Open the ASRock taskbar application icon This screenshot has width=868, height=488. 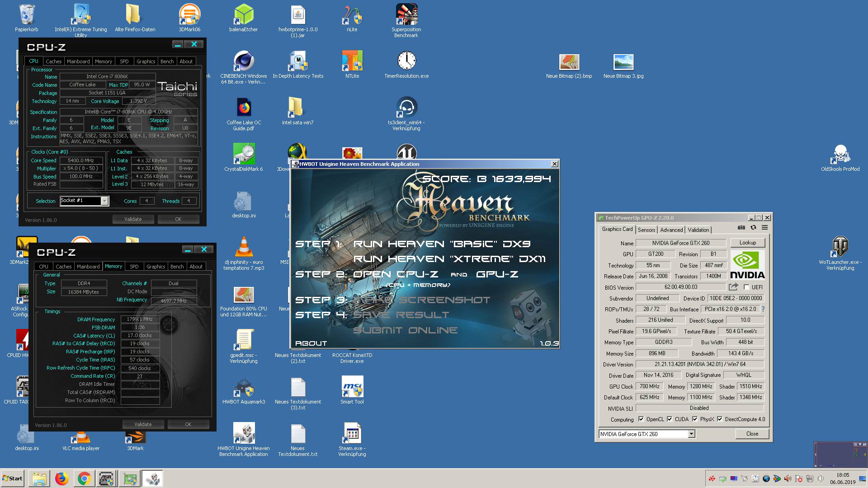(107, 479)
